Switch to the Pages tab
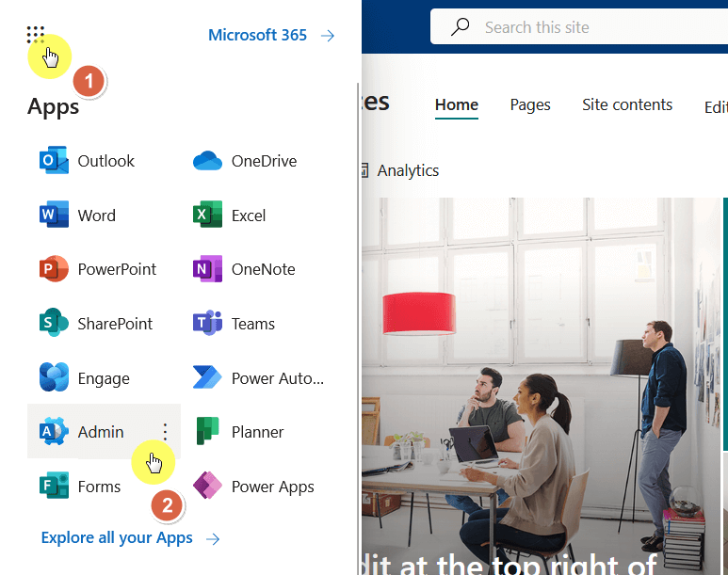 click(530, 104)
